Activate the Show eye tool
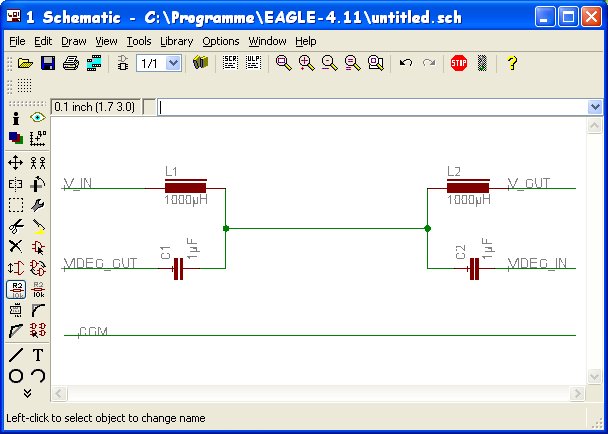 coord(38,118)
